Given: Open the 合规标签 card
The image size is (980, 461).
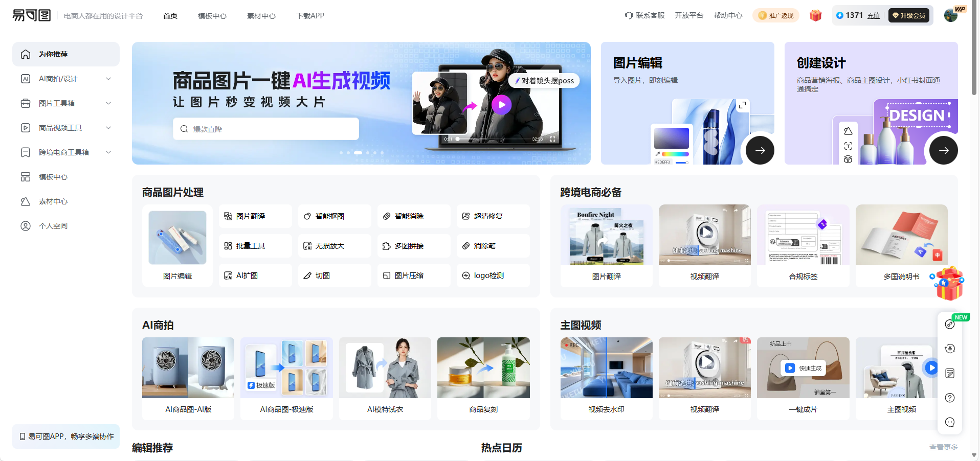Looking at the screenshot, I should coord(803,246).
